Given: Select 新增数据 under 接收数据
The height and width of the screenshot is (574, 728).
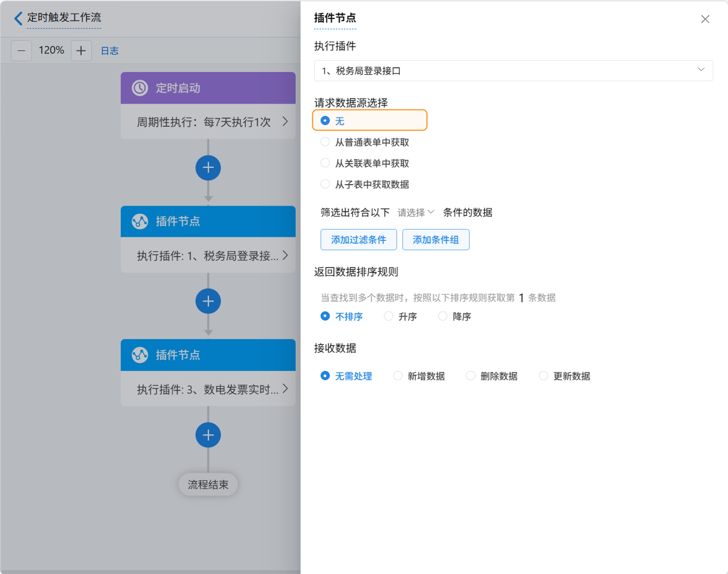Looking at the screenshot, I should click(x=397, y=376).
